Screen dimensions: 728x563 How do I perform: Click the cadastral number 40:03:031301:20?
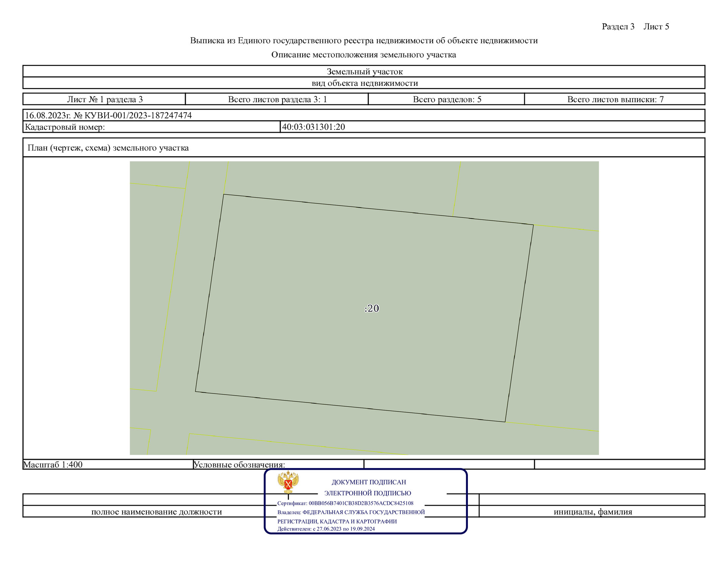pos(314,127)
